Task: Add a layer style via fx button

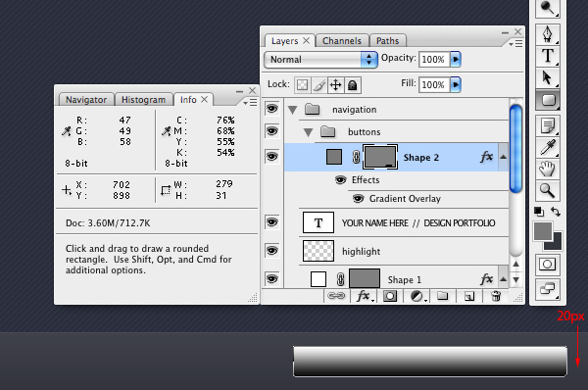Action: (365, 296)
